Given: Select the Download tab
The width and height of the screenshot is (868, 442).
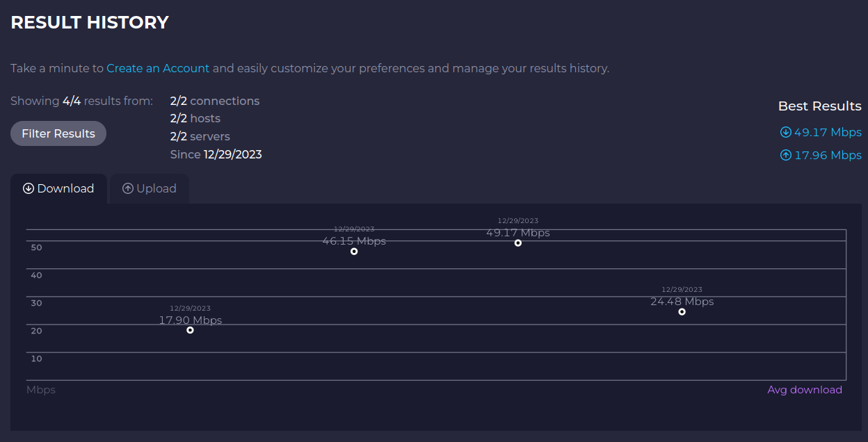Looking at the screenshot, I should 58,188.
